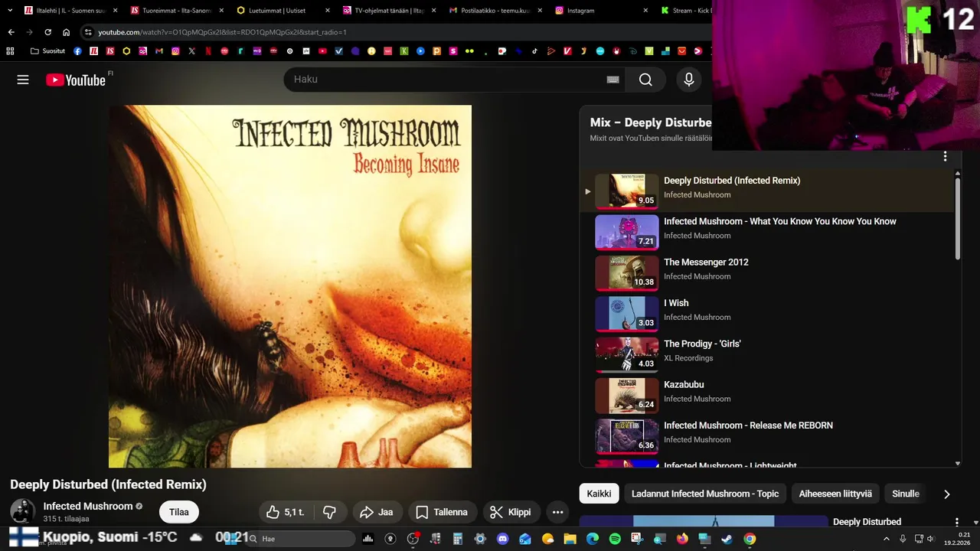Go to the YouTube home logo
The height and width of the screenshot is (551, 980).
(76, 80)
